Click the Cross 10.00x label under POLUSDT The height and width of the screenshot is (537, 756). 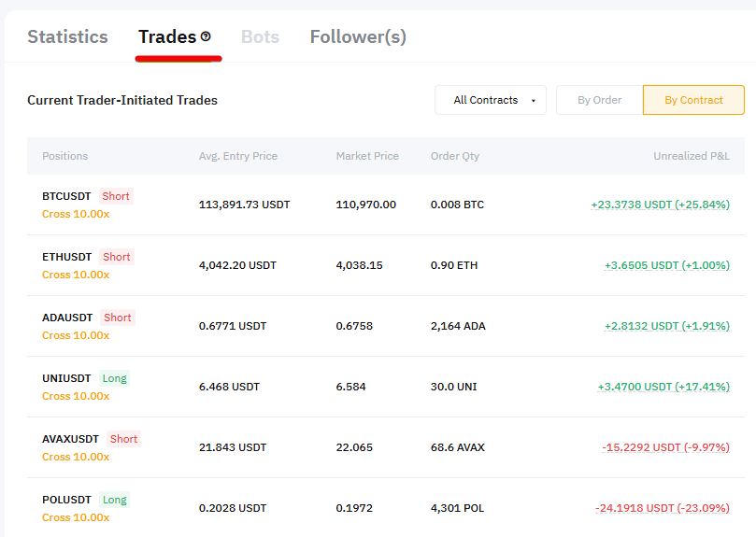click(x=76, y=517)
